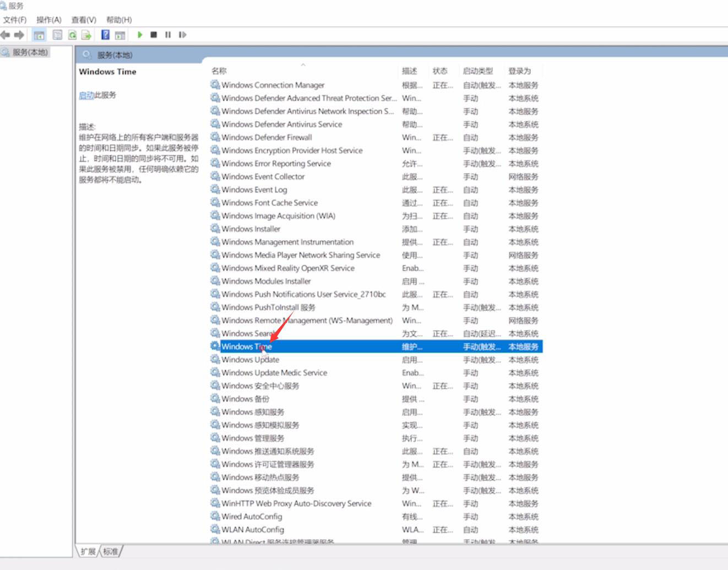
Task: Click the gear icon beside Wired AutoConfig
Action: pyautogui.click(x=215, y=516)
